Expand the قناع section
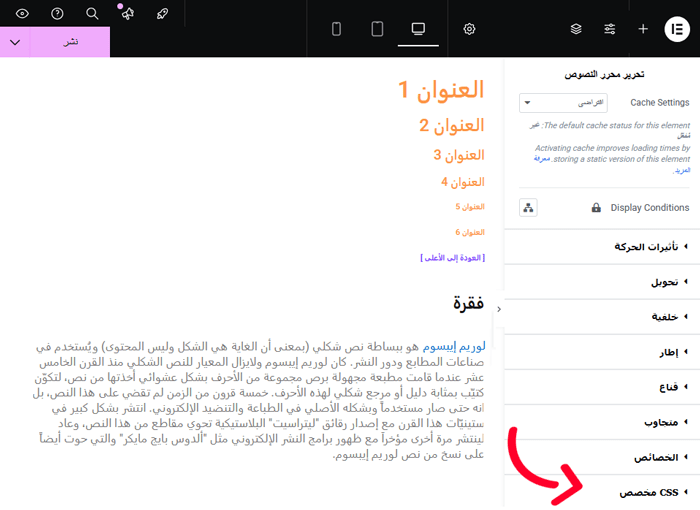The width and height of the screenshot is (700, 510). (x=602, y=387)
